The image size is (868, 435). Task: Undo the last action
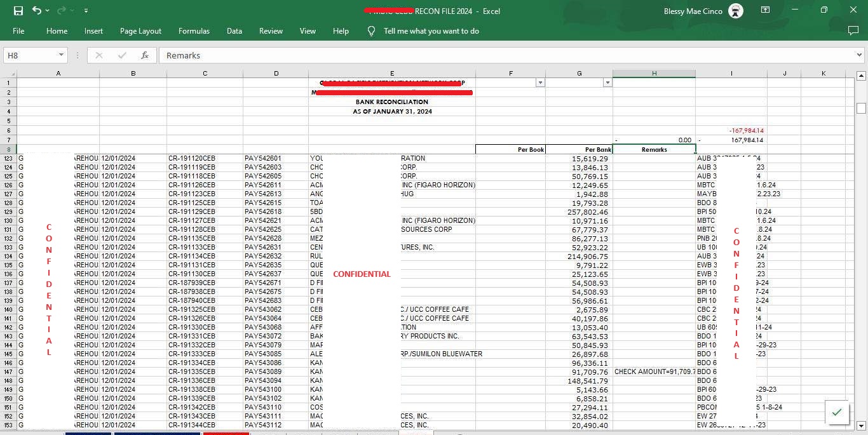37,11
